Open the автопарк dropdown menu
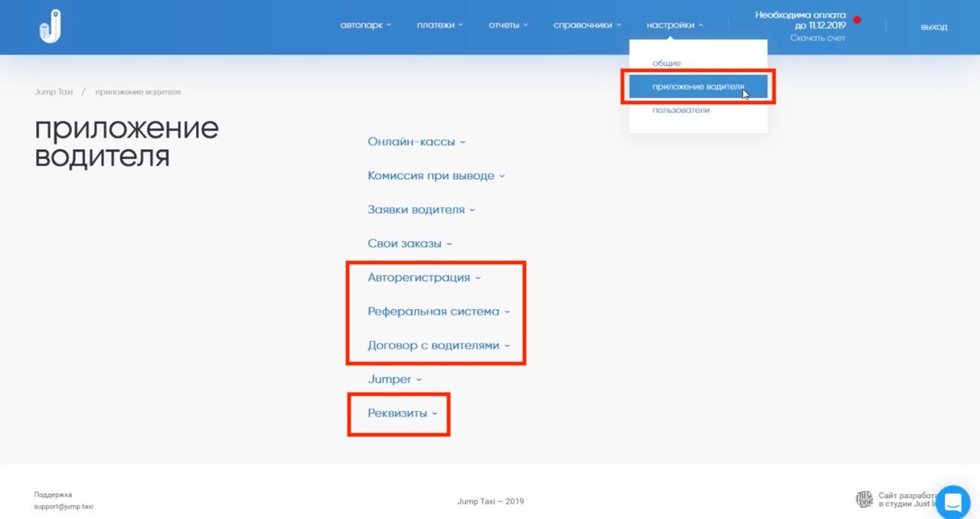Viewport: 980px width, 519px height. [365, 25]
